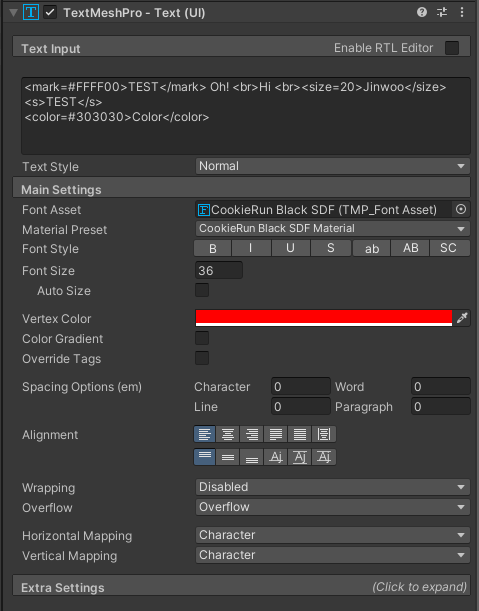Select justified horizontal alignment
This screenshot has width=479, height=611.
pyautogui.click(x=276, y=434)
